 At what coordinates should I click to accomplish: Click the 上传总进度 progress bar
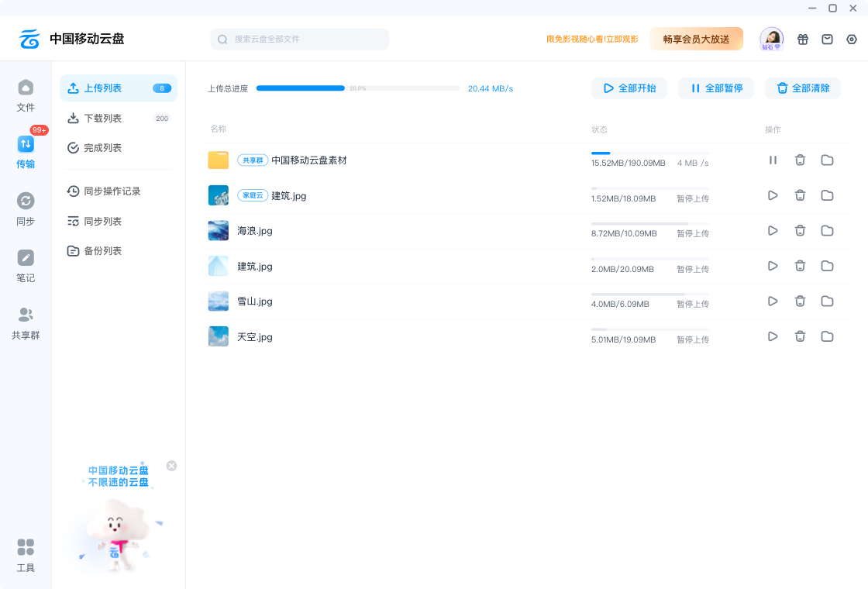pos(357,88)
